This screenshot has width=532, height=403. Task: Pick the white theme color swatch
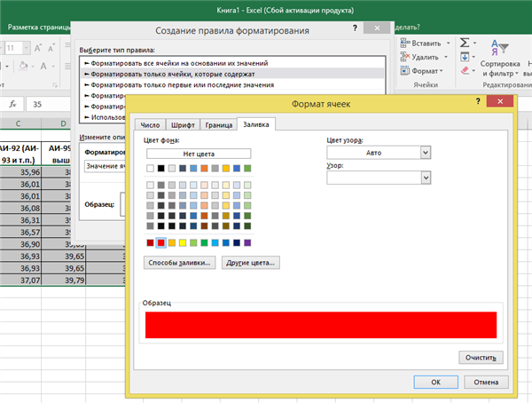[150, 168]
